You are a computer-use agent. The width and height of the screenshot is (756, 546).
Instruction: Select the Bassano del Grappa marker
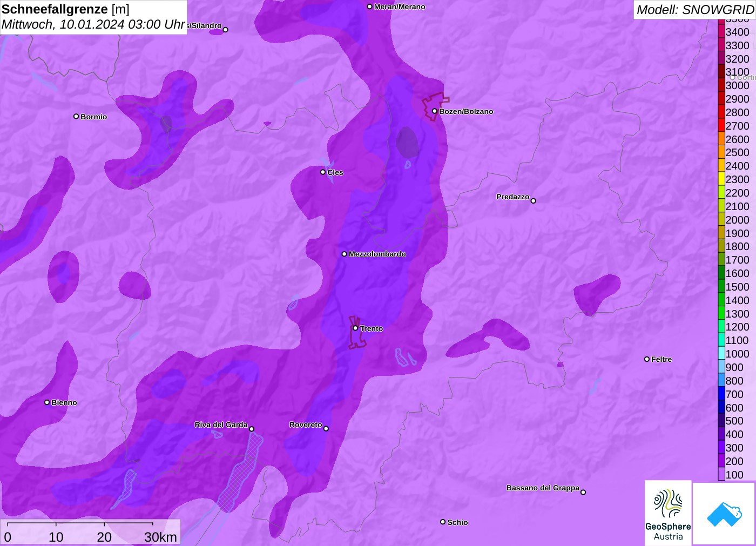pos(583,492)
